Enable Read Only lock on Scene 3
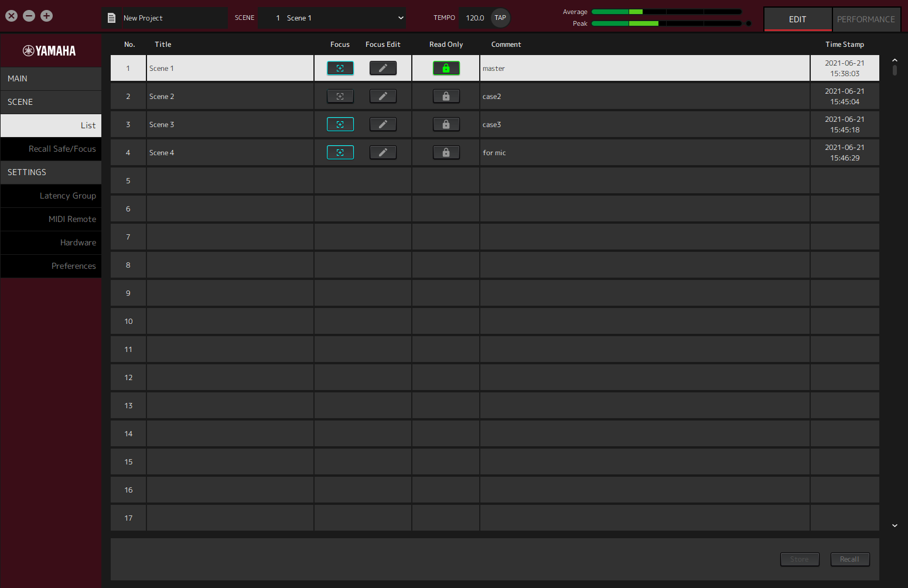 pyautogui.click(x=446, y=124)
